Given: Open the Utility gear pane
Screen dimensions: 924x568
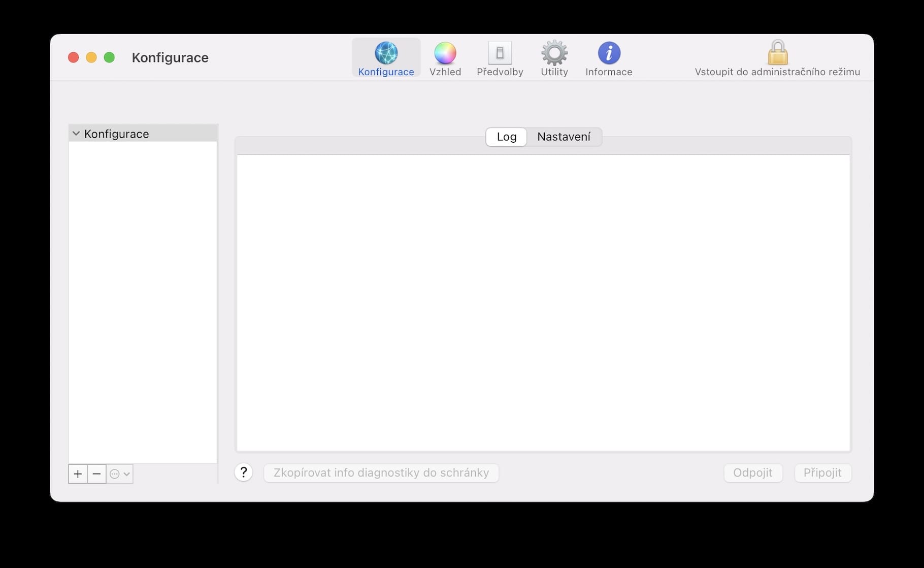Looking at the screenshot, I should click(554, 58).
